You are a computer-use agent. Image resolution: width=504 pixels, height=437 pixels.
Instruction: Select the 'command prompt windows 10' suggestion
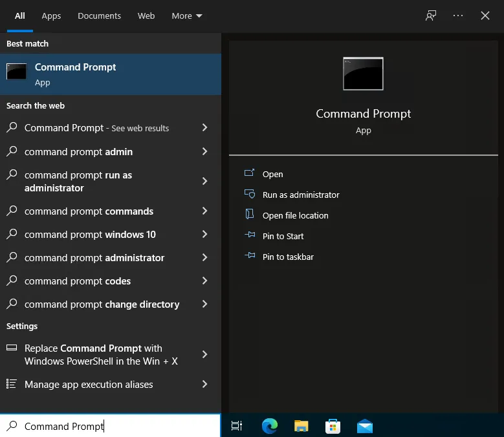(111, 234)
